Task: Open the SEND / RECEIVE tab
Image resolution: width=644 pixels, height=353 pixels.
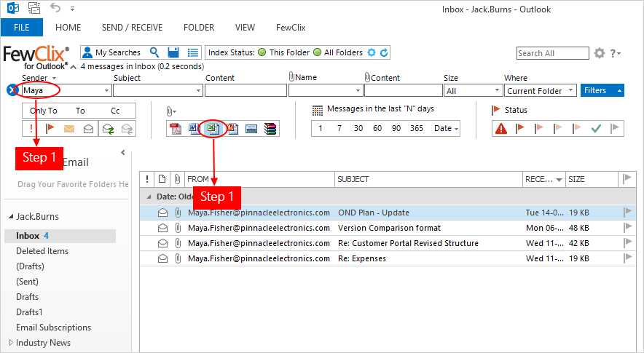Action: 133,28
